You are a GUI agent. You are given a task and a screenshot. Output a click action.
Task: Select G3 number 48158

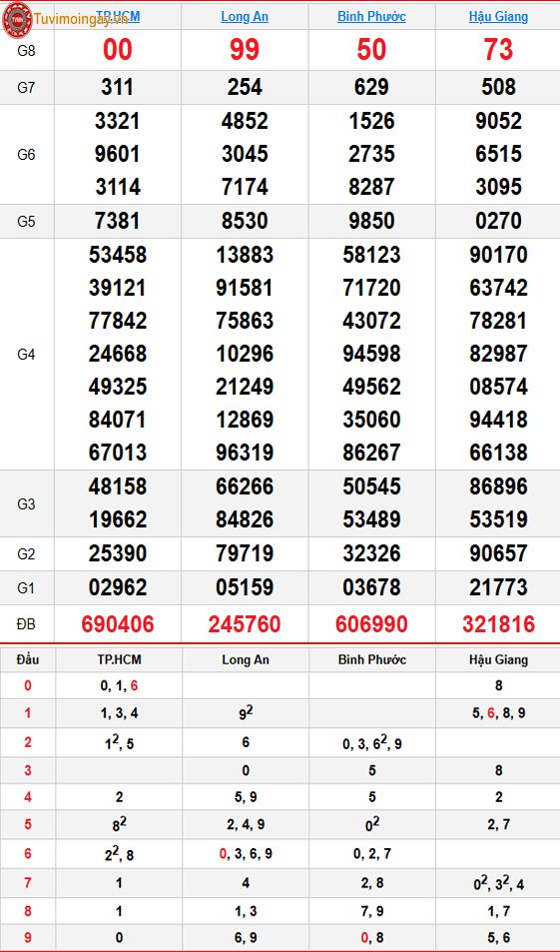(117, 486)
